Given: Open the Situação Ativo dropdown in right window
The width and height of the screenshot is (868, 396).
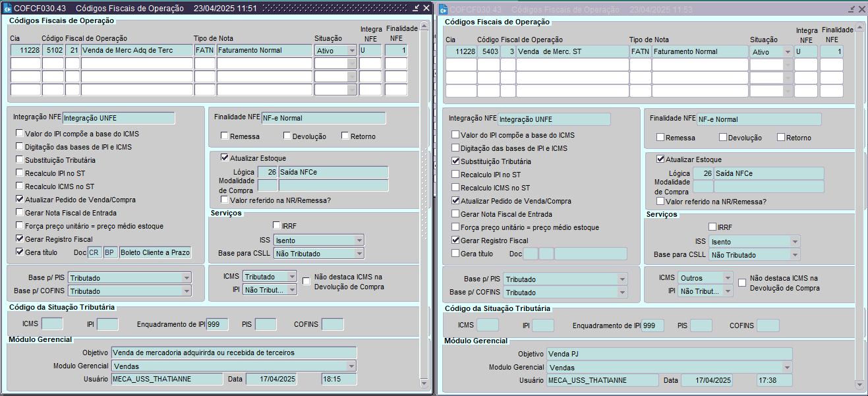Looking at the screenshot, I should pyautogui.click(x=788, y=52).
